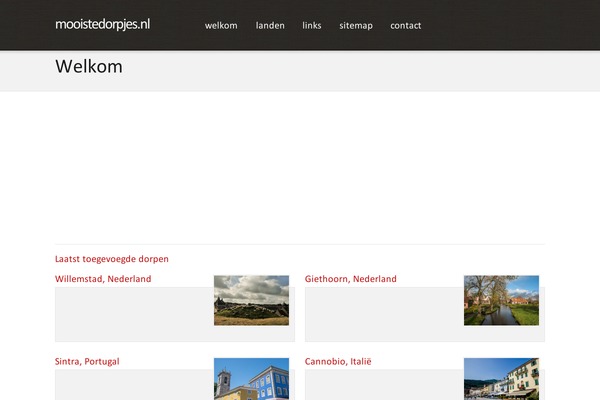Viewport: 600px width, 400px height.
Task: Go to the links page
Action: click(x=312, y=26)
